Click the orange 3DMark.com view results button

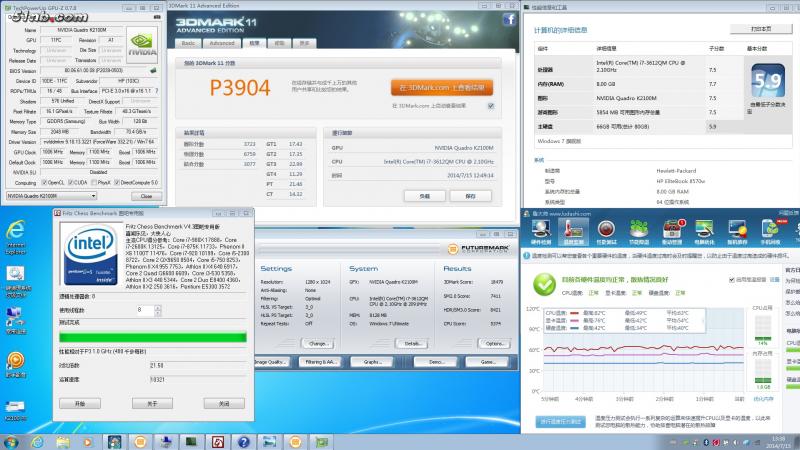pyautogui.click(x=442, y=88)
